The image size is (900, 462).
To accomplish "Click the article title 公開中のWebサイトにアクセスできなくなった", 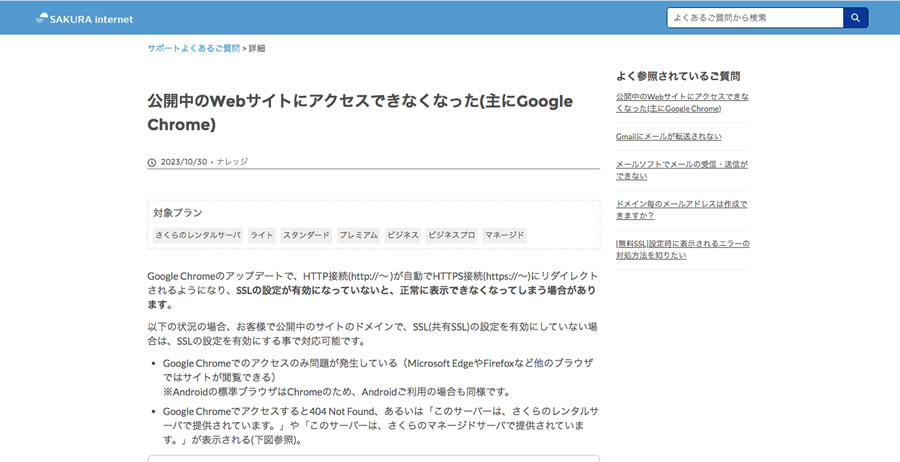I will click(x=360, y=112).
